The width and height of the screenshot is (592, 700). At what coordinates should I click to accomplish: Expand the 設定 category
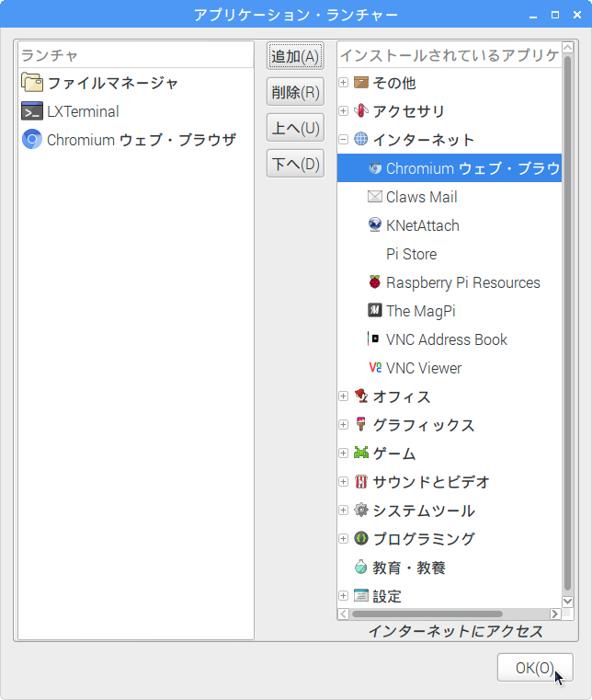pyautogui.click(x=343, y=595)
